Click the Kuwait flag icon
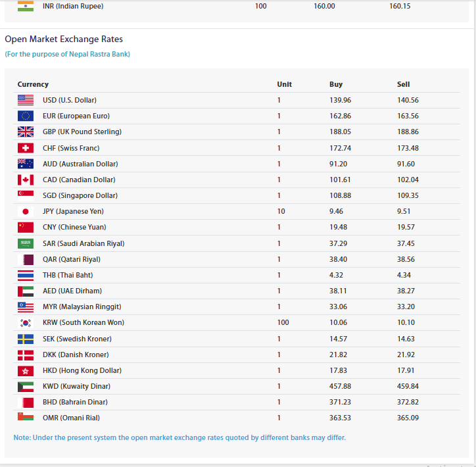Image resolution: width=476 pixels, height=467 pixels. (x=26, y=387)
